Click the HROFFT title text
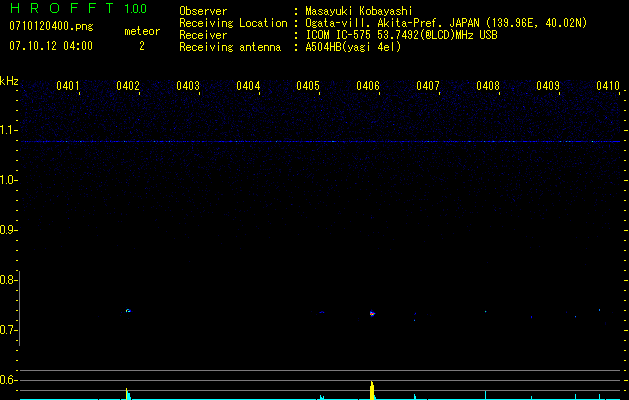The image size is (629, 400). point(62,9)
